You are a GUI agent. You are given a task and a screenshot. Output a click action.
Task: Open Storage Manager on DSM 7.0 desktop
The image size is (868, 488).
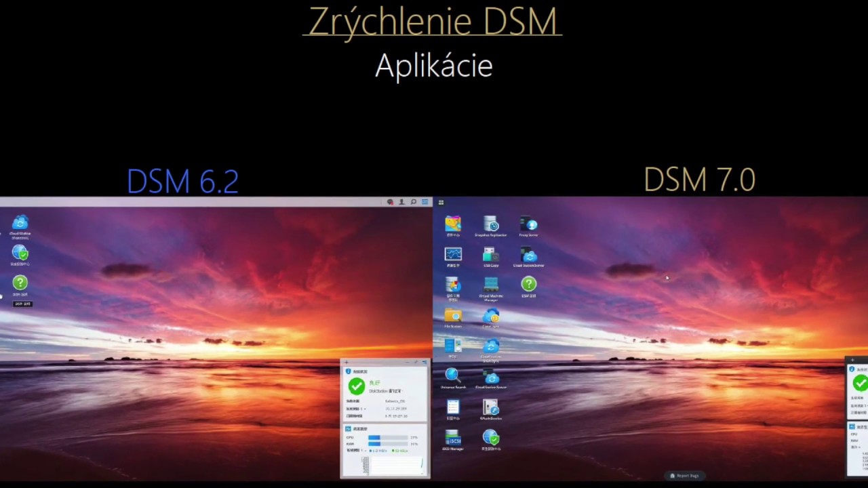pos(453,285)
